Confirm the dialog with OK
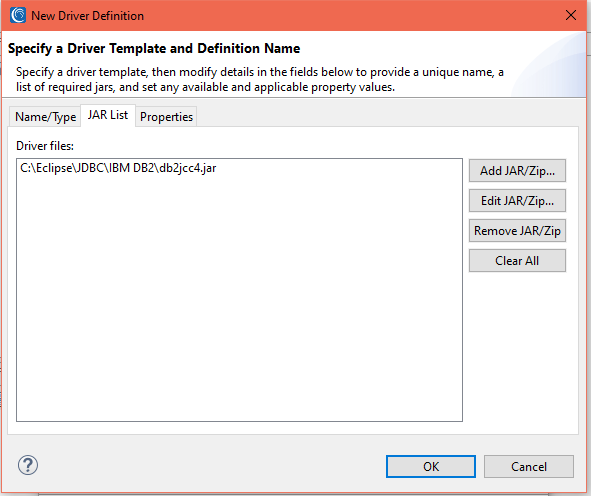This screenshot has height=496, width=591. (431, 467)
